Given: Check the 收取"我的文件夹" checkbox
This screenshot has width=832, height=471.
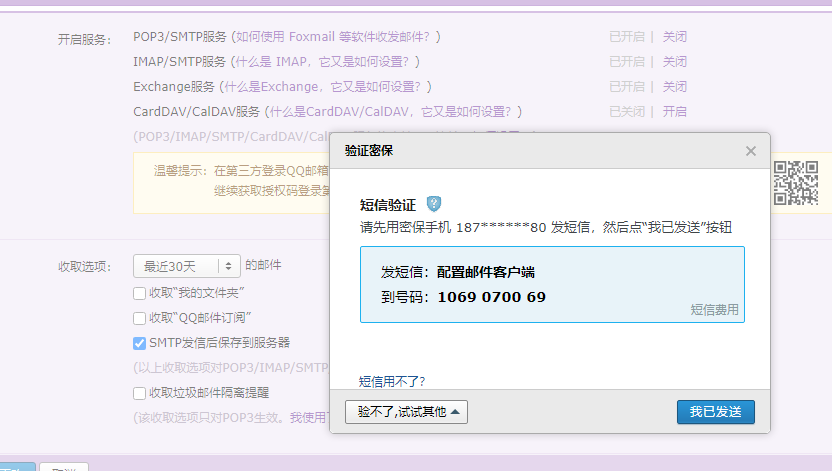Looking at the screenshot, I should click(140, 293).
